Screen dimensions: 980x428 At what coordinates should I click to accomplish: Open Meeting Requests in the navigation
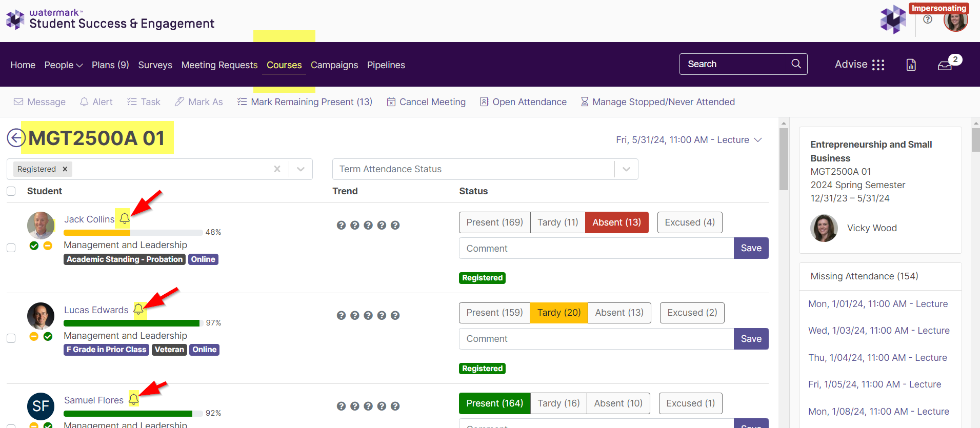coord(219,65)
